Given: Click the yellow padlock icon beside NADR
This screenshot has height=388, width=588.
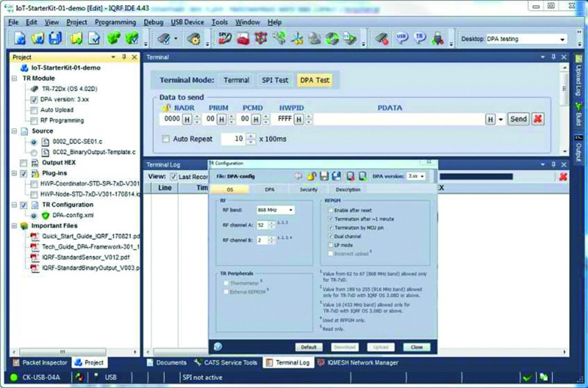Looking at the screenshot, I should click(x=167, y=108).
